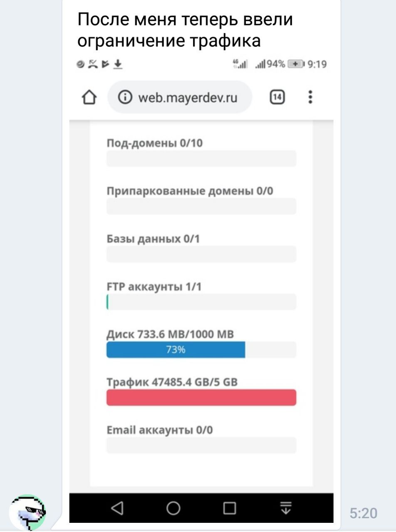
Task: Tap the browser home icon
Action: click(x=89, y=98)
